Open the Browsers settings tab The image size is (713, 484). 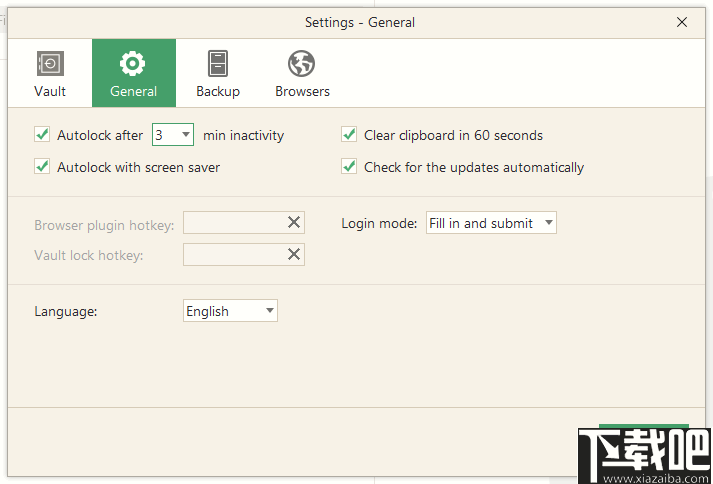(x=302, y=73)
